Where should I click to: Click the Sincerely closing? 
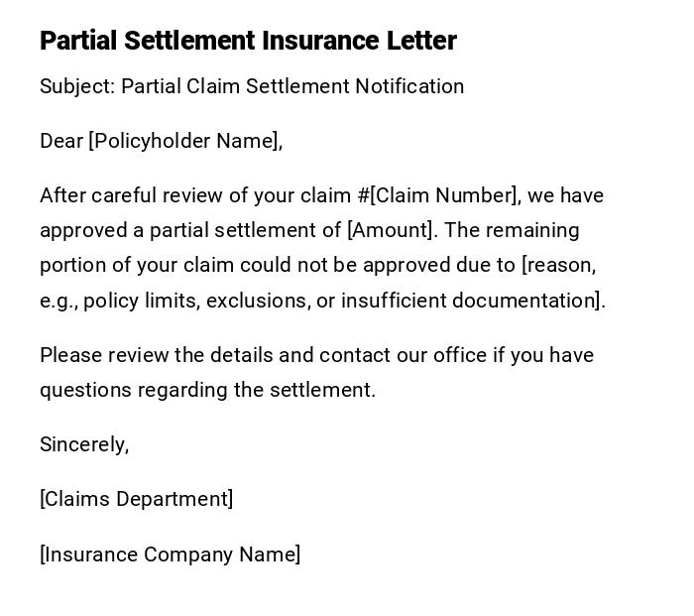pos(84,444)
